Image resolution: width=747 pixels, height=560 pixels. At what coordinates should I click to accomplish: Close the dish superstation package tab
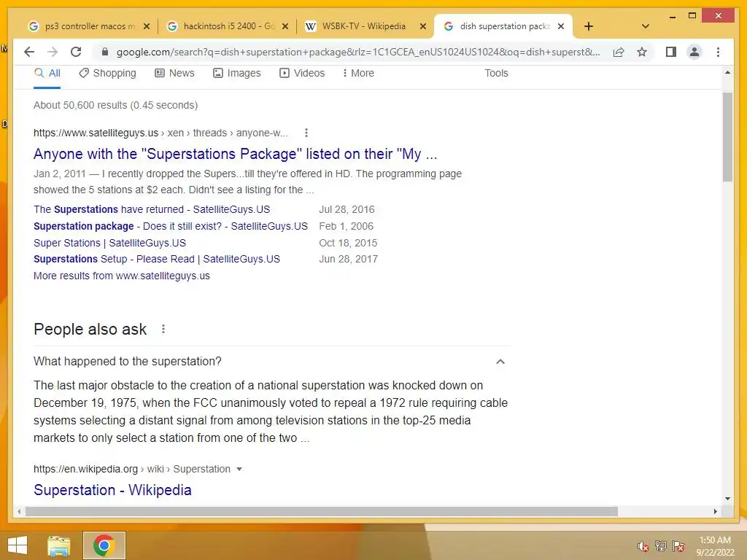(x=561, y=26)
